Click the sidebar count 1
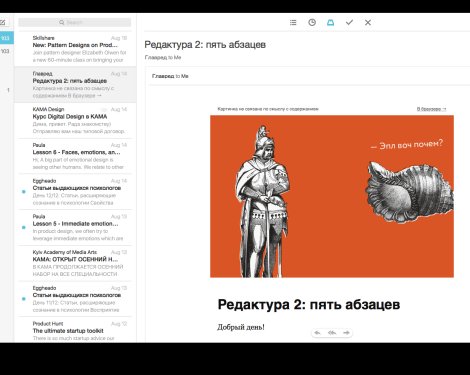The height and width of the screenshot is (375, 470). click(x=8, y=90)
